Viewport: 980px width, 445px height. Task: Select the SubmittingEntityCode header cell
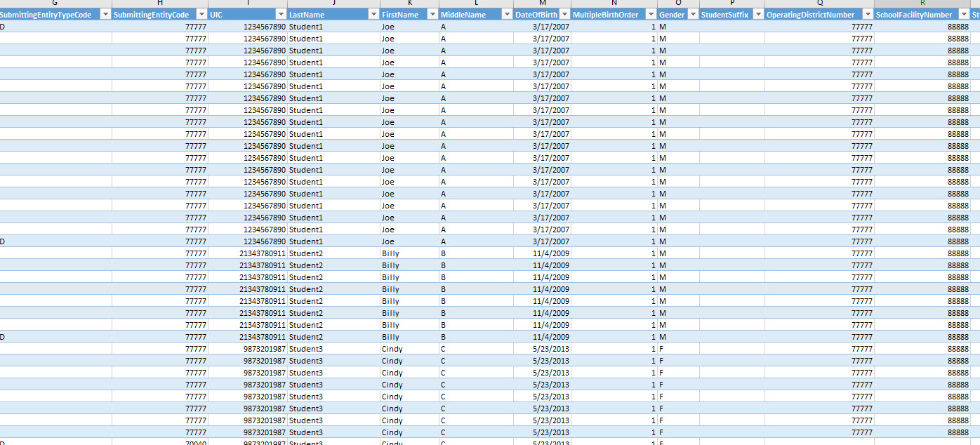point(160,15)
